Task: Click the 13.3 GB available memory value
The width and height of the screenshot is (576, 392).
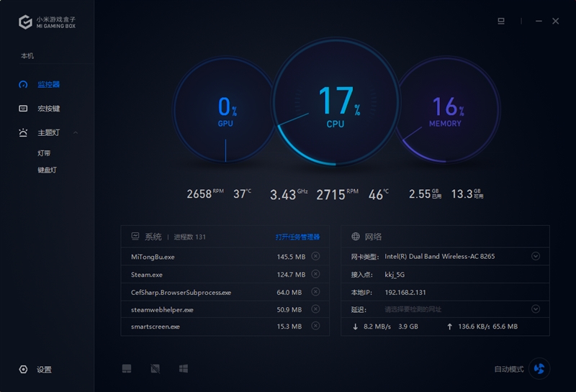Action: [x=467, y=193]
